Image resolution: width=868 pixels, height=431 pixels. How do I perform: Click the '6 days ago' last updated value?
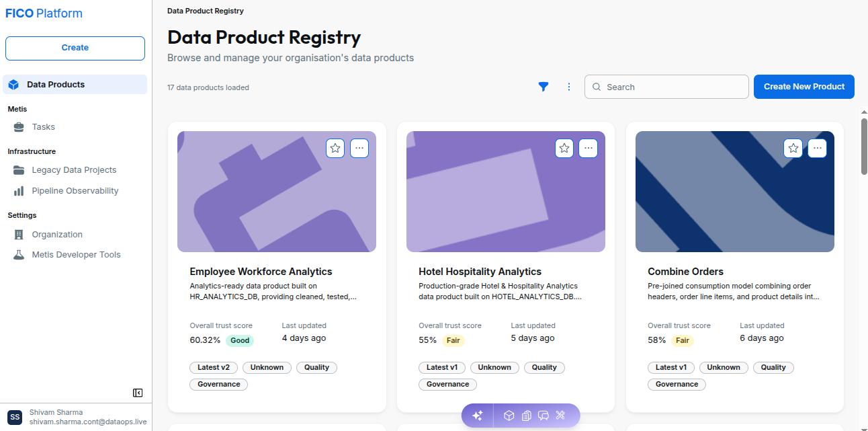pyautogui.click(x=762, y=338)
